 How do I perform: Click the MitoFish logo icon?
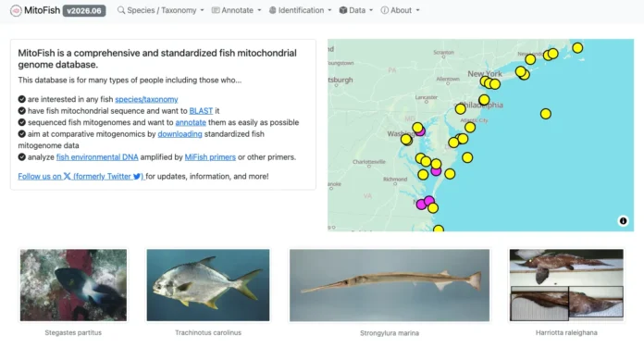coord(16,11)
